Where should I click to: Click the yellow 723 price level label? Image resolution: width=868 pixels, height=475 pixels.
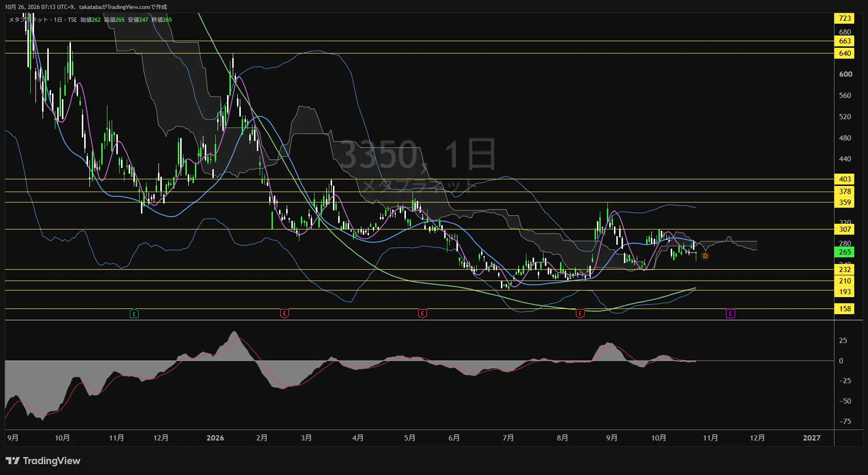(x=844, y=18)
